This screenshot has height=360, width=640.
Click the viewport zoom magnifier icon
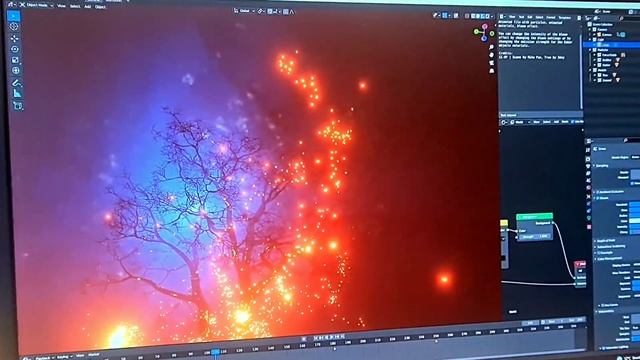[491, 47]
